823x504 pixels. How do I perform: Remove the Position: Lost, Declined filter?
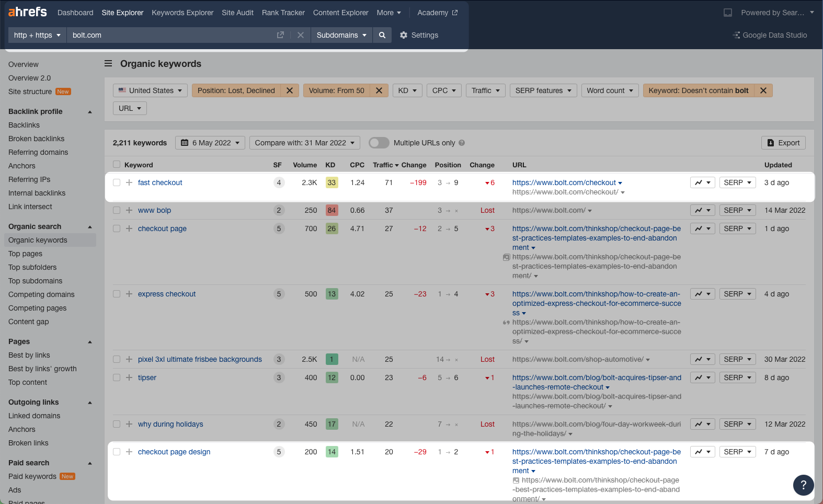290,90
